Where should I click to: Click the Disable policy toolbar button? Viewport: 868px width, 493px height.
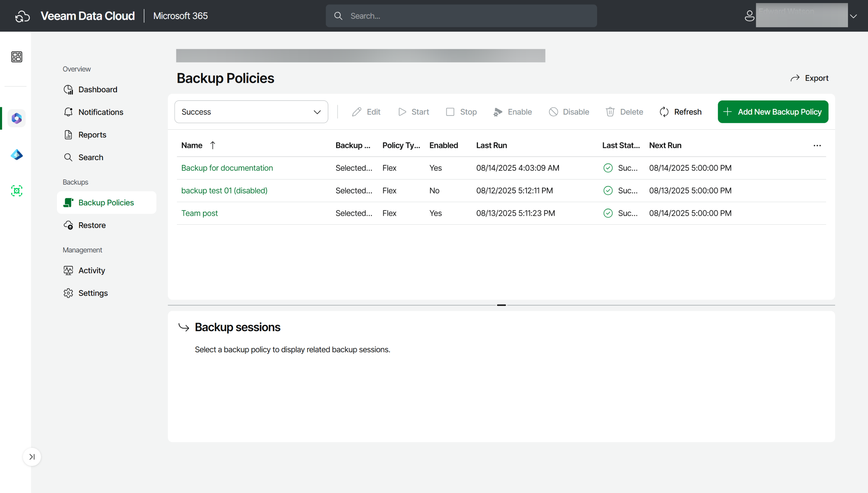pos(569,112)
